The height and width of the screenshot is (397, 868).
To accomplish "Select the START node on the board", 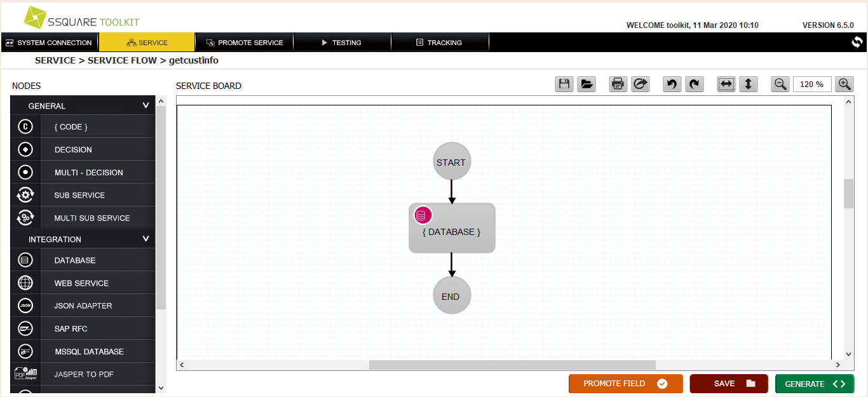I will click(x=451, y=161).
